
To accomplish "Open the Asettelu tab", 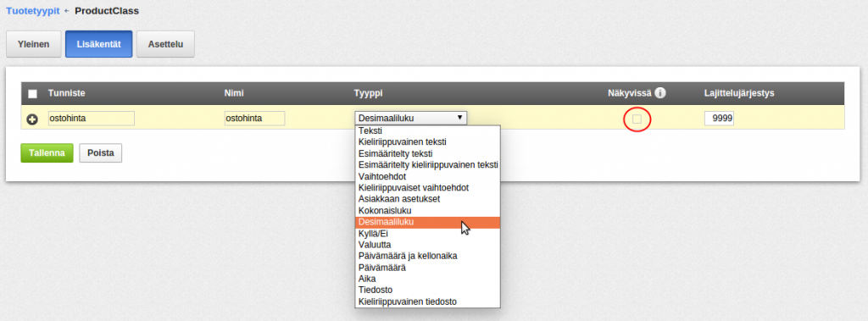I will pyautogui.click(x=165, y=44).
